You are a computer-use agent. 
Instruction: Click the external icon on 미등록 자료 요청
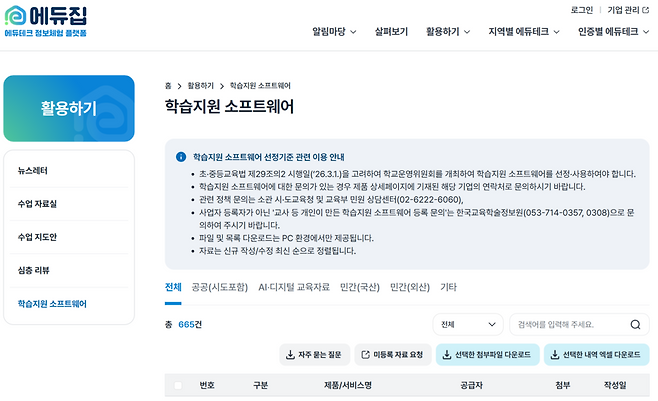point(366,355)
